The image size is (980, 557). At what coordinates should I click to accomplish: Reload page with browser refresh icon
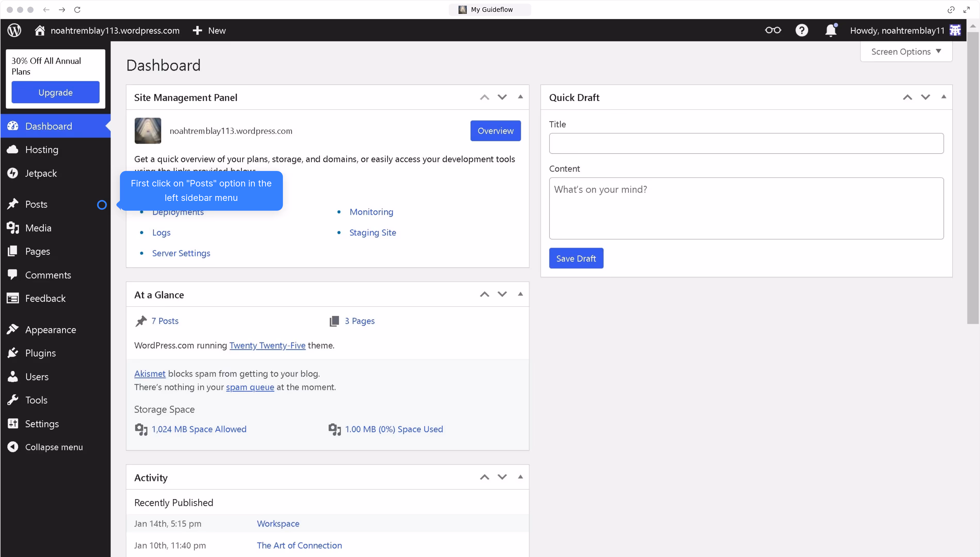(x=77, y=10)
